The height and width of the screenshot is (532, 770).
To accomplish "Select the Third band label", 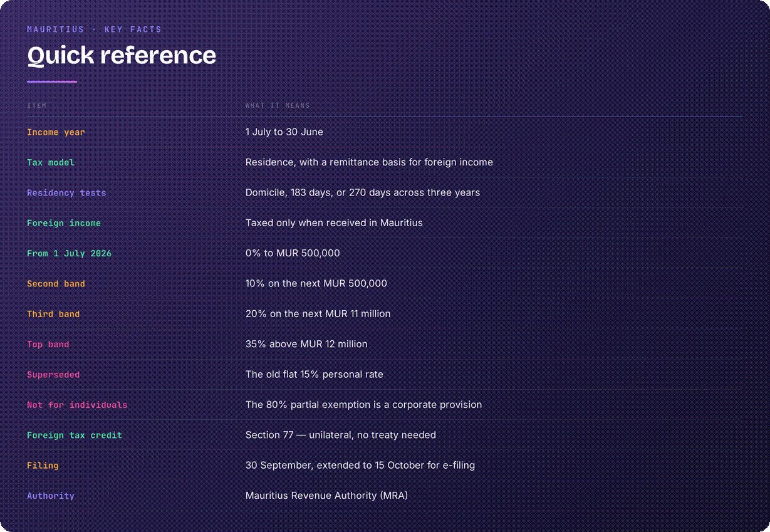I will pos(53,314).
